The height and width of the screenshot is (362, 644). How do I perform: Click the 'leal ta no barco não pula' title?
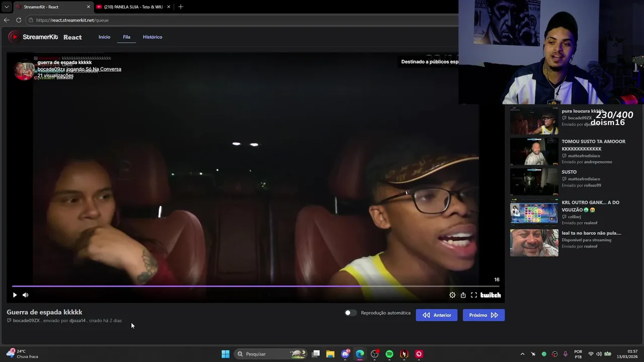point(592,233)
